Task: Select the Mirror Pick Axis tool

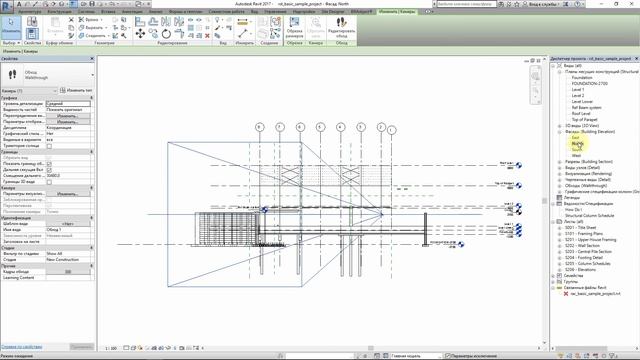Action: click(166, 22)
